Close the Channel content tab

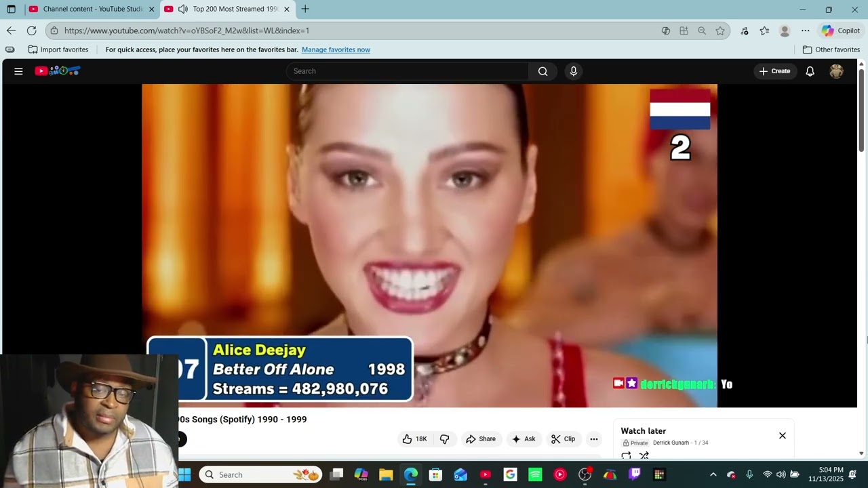tap(152, 9)
